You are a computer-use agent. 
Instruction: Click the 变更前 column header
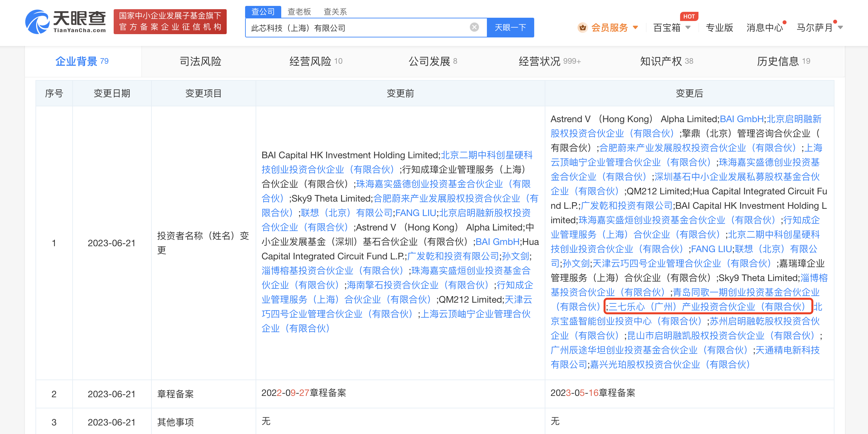(400, 93)
